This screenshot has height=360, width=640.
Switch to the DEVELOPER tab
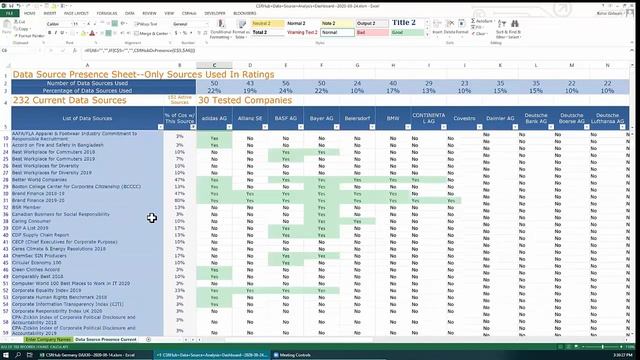tap(215, 13)
